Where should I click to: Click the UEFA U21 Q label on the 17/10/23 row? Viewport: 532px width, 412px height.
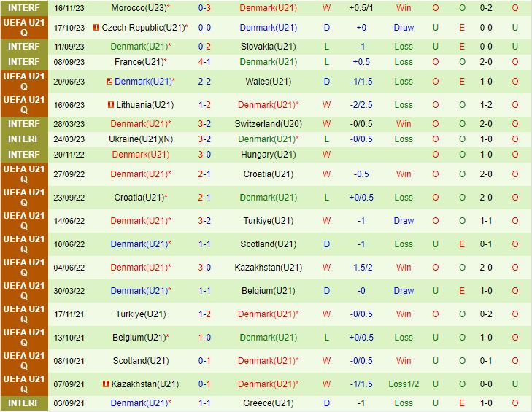[24, 28]
